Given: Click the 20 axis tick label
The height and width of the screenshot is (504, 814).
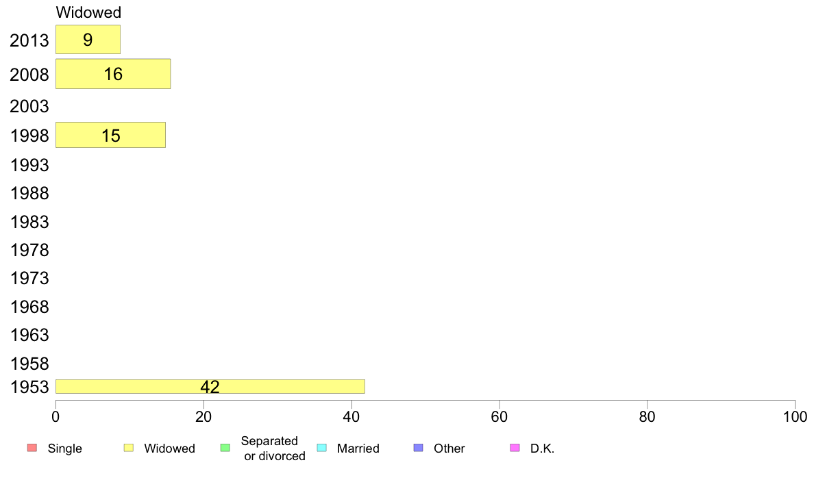Looking at the screenshot, I should 203,417.
